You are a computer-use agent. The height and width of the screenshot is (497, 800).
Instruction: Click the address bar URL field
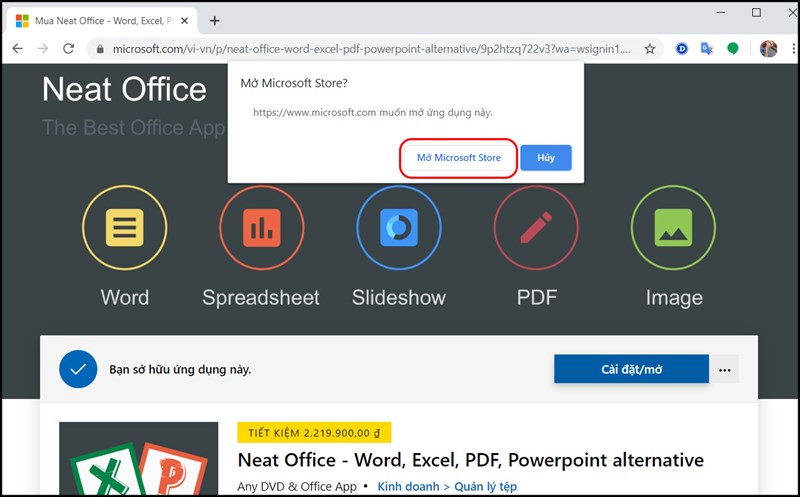point(370,48)
